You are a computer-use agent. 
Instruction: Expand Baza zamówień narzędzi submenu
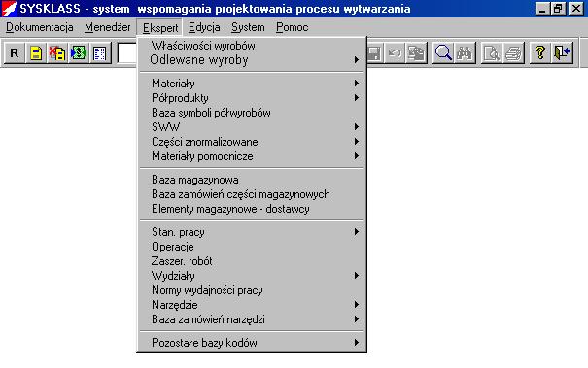tap(252, 319)
